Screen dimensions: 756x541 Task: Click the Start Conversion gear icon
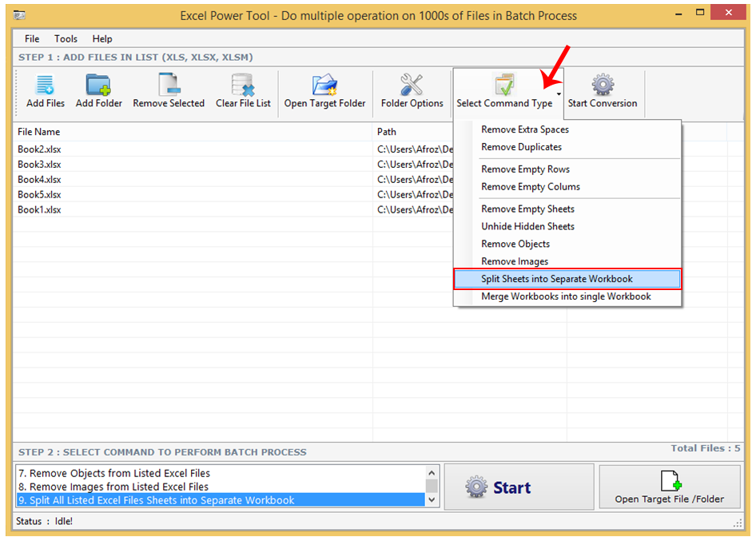(603, 85)
